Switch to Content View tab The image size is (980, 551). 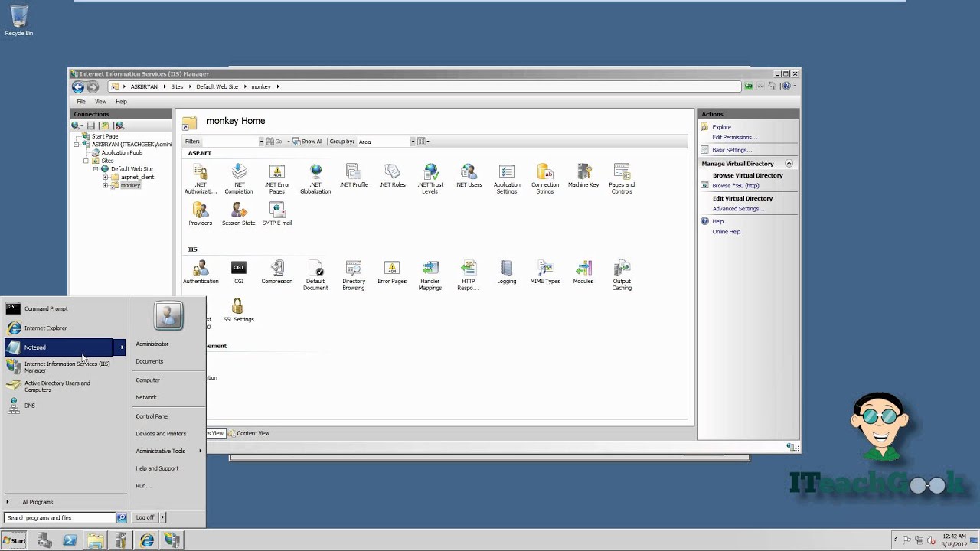pyautogui.click(x=249, y=433)
